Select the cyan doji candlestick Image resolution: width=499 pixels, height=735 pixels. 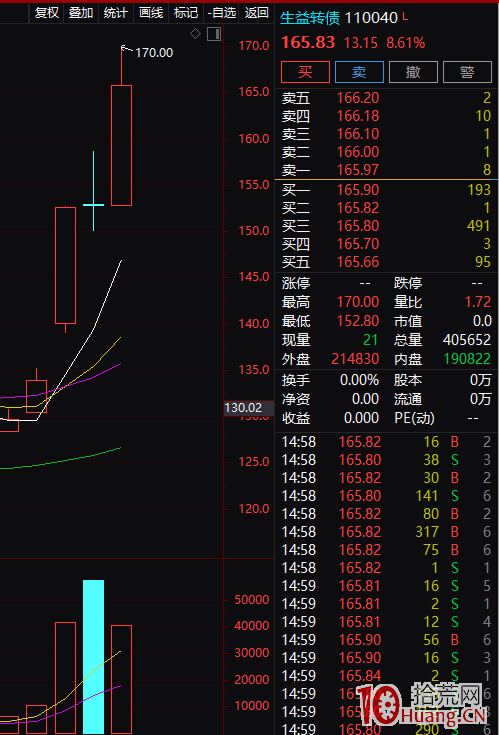pos(93,191)
